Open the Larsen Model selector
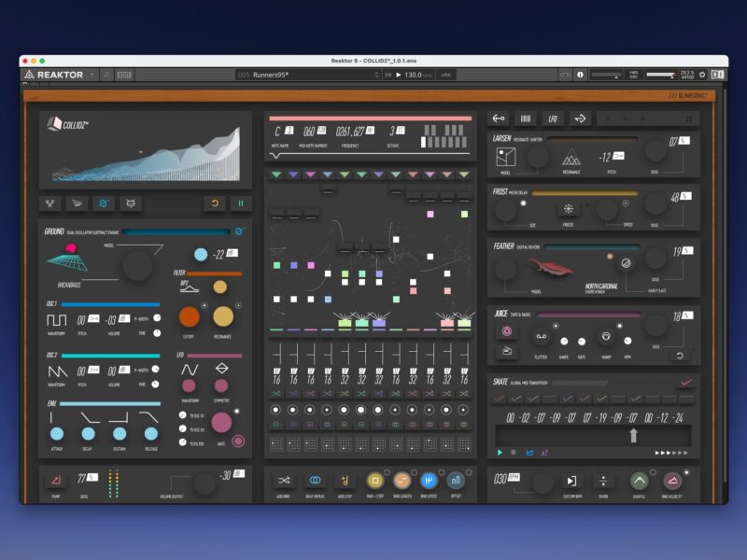This screenshot has width=747, height=560. (505, 157)
